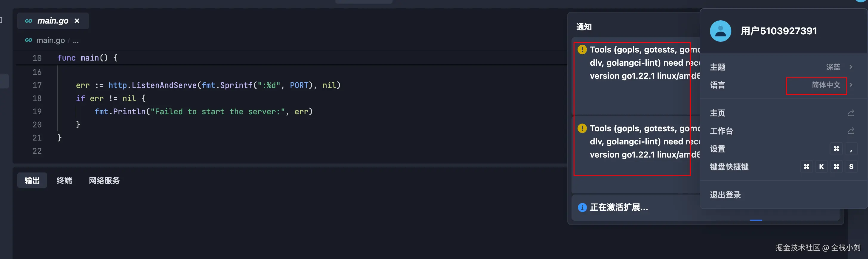Open 设置 from the user menu
The height and width of the screenshot is (259, 868).
[x=718, y=149]
